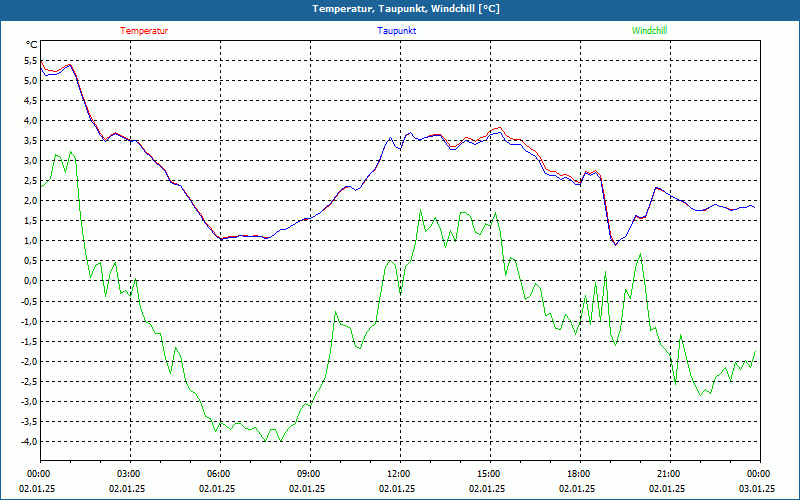
Task: Click the 0,5 y-axis value
Action: click(31, 261)
